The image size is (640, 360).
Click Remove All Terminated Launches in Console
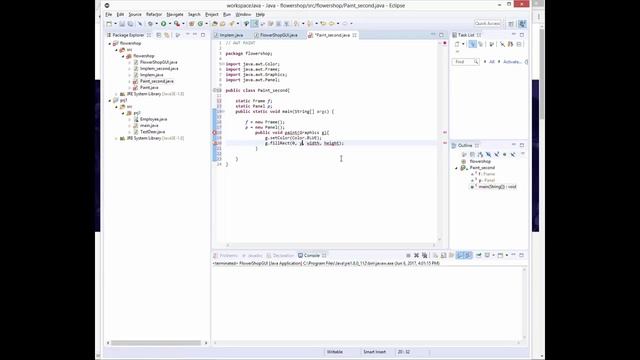click(424, 255)
